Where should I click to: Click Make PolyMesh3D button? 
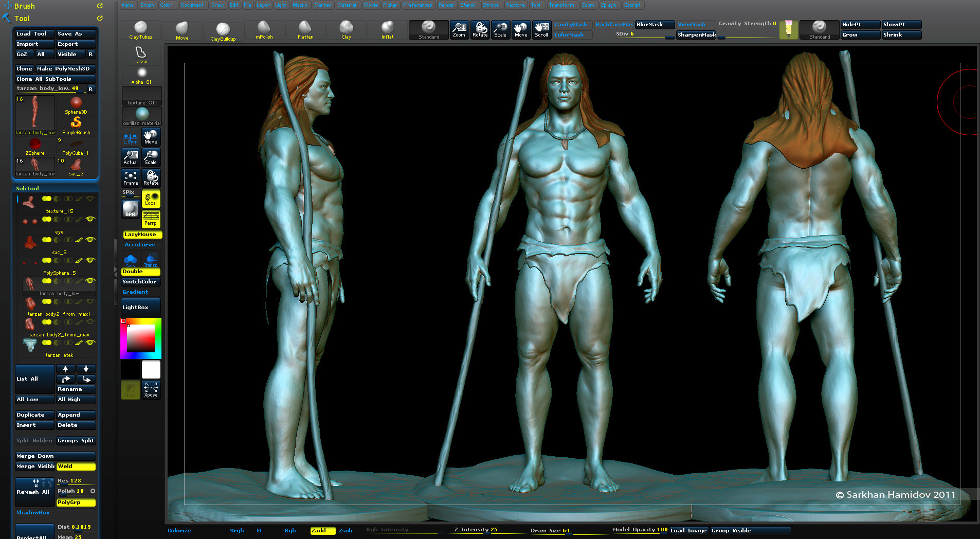65,69
